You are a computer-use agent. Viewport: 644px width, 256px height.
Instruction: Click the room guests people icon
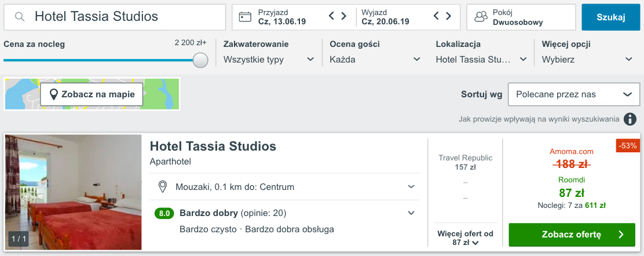tap(480, 17)
